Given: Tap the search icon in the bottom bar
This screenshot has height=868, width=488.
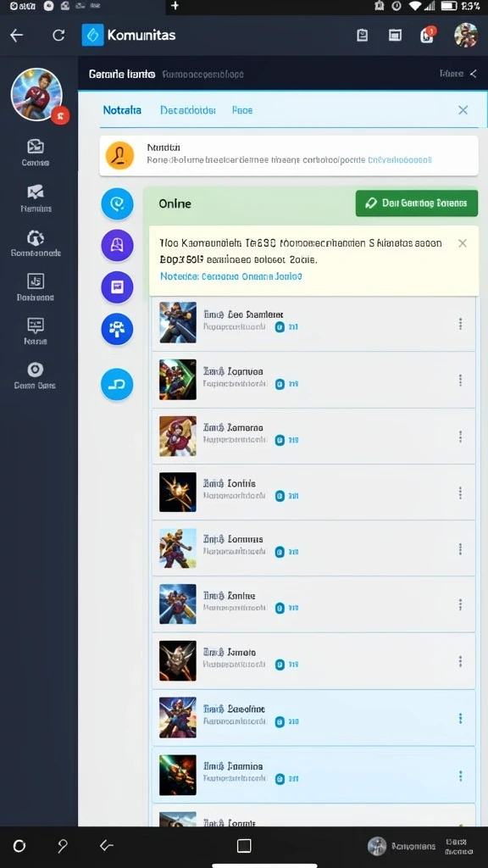Looking at the screenshot, I should pos(63,846).
